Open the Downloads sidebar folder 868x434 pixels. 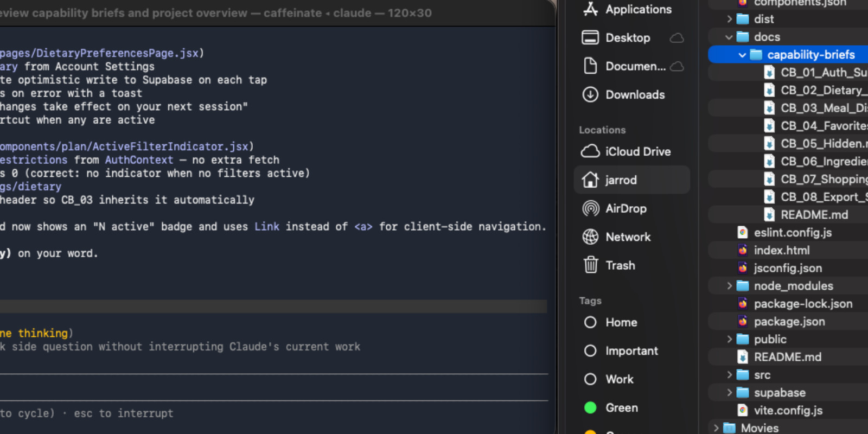(623, 94)
